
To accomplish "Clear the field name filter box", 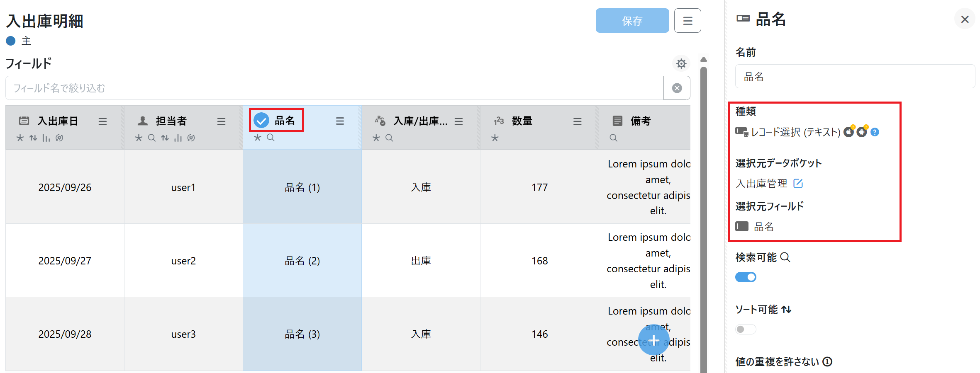I will pos(677,88).
